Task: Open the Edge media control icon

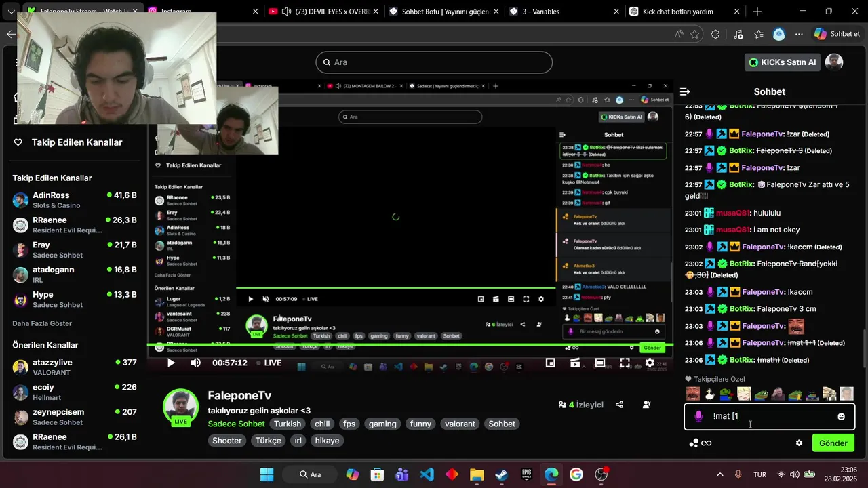Action: [x=738, y=34]
